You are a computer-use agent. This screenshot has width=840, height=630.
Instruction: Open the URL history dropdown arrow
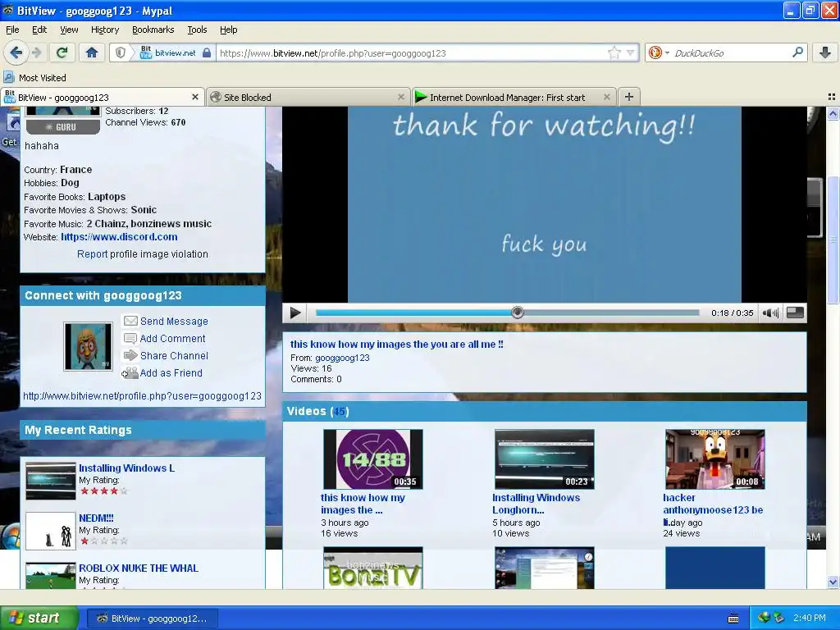(x=631, y=52)
